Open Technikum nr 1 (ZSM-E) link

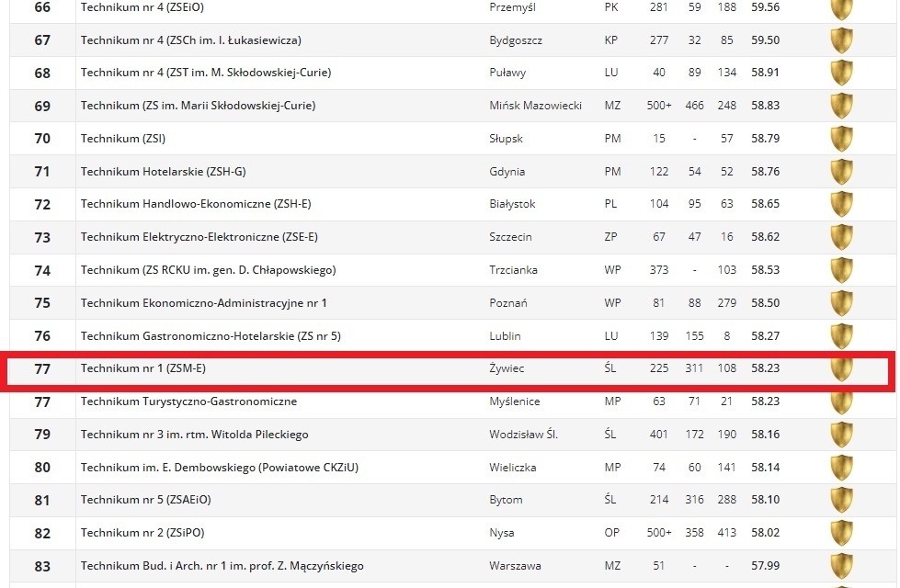(x=136, y=368)
